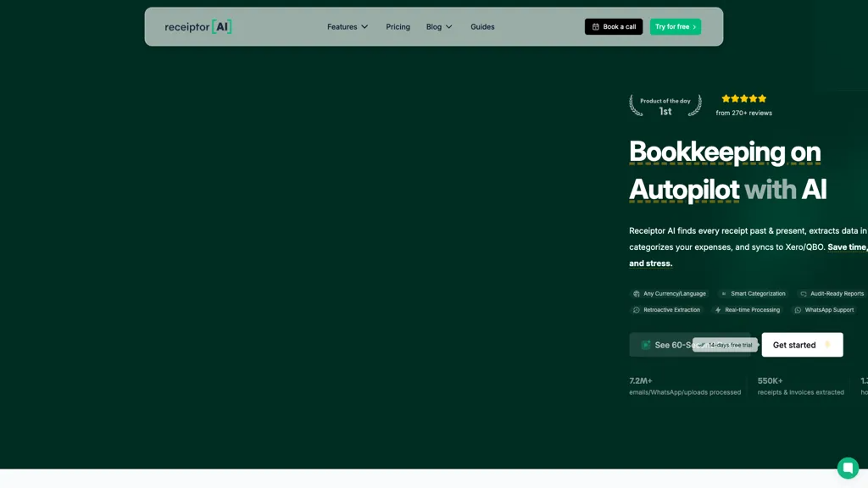Click the 14-days free trial tooltip
The height and width of the screenshot is (488, 868).
(725, 345)
